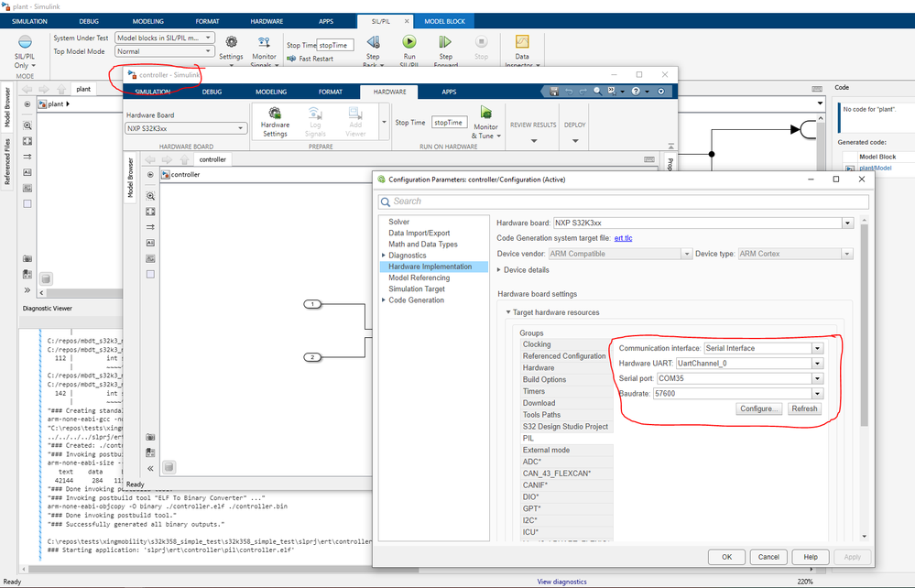
Task: Switch to MODELING tab in controller window
Action: [271, 92]
